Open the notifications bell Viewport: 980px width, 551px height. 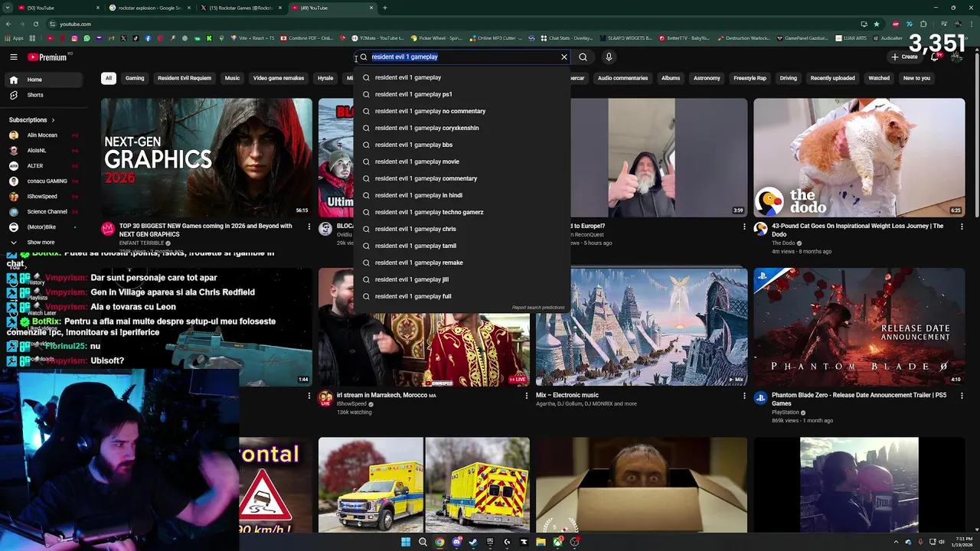(935, 57)
